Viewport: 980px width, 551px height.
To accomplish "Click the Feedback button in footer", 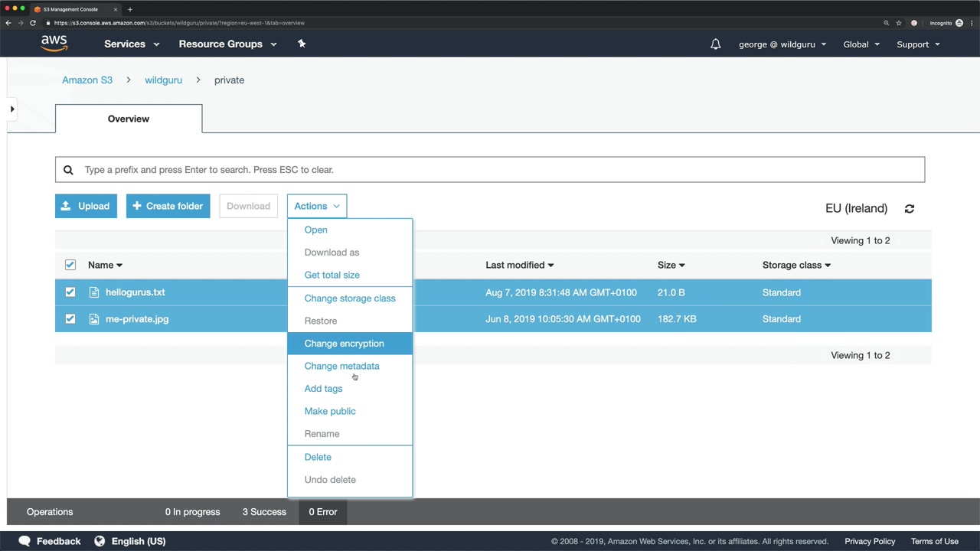I will tap(49, 541).
